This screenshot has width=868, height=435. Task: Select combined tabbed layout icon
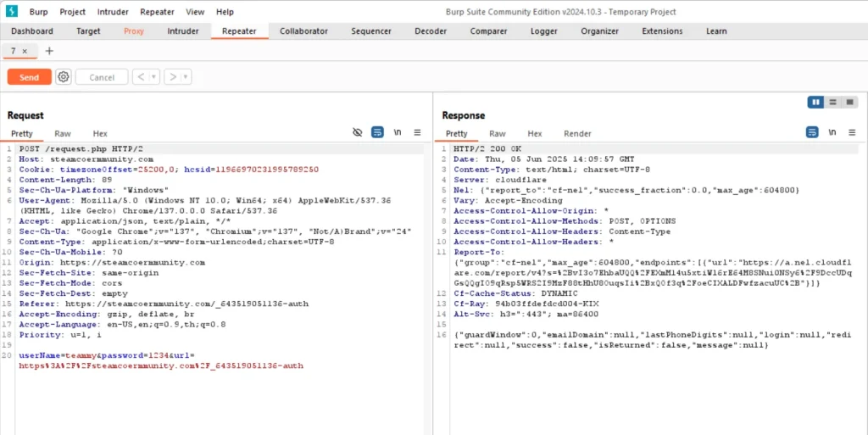coord(849,103)
